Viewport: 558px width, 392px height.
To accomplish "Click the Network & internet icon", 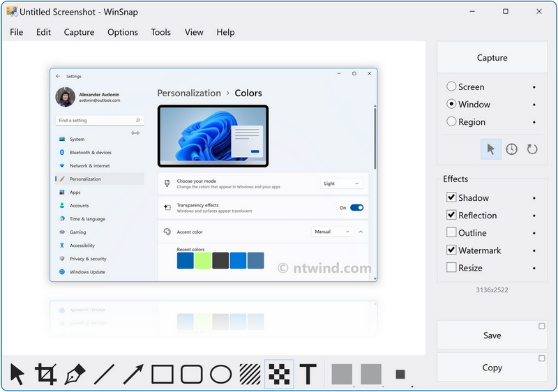I will 62,165.
